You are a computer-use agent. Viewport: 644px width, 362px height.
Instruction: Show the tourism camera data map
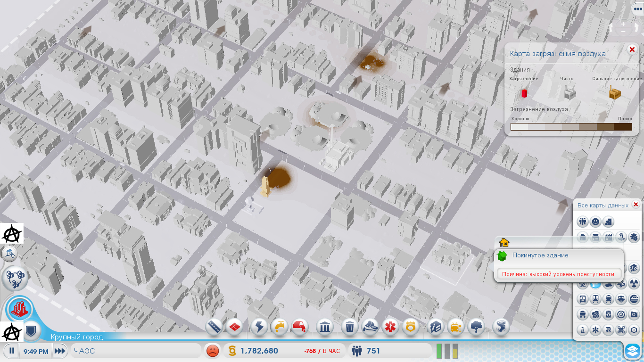[634, 314]
